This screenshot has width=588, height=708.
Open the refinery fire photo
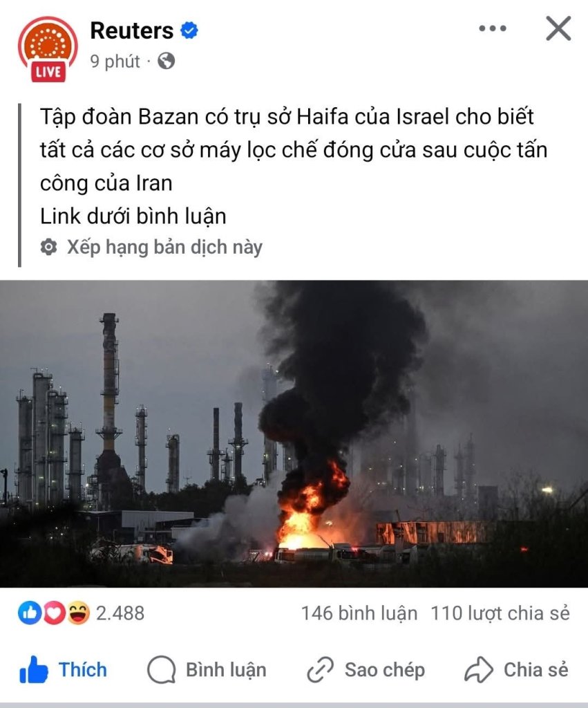[294, 434]
